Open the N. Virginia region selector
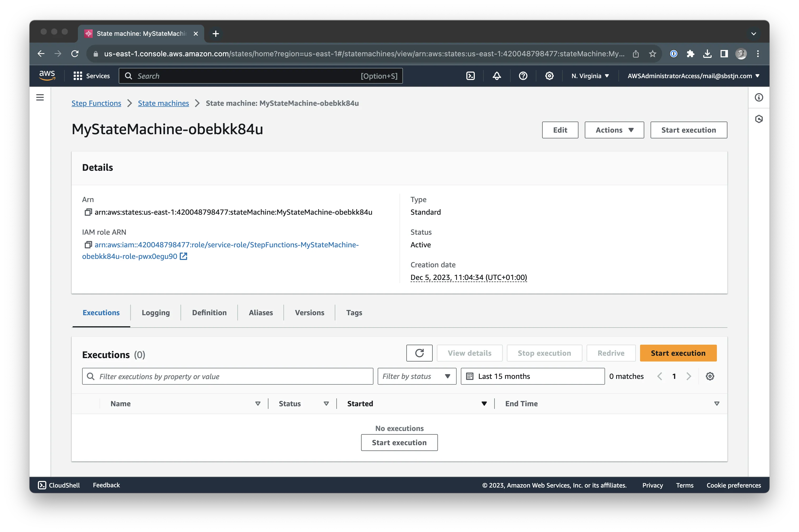Image resolution: width=799 pixels, height=532 pixels. coord(590,76)
